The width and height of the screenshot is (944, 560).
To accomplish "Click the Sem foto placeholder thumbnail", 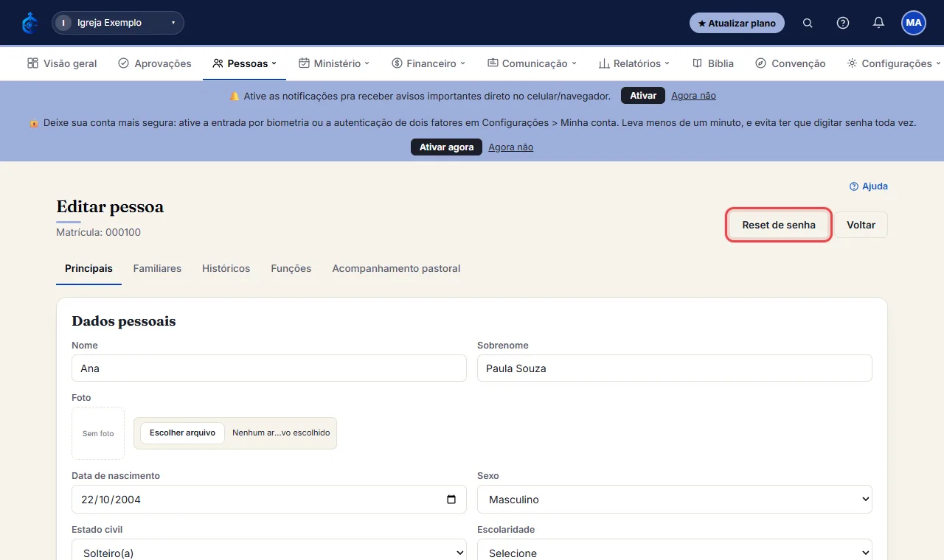I will pyautogui.click(x=98, y=433).
